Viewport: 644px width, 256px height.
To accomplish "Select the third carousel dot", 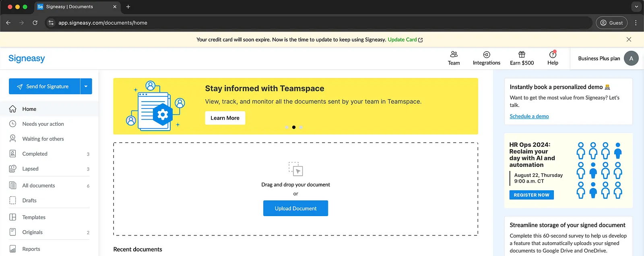I will tap(301, 127).
